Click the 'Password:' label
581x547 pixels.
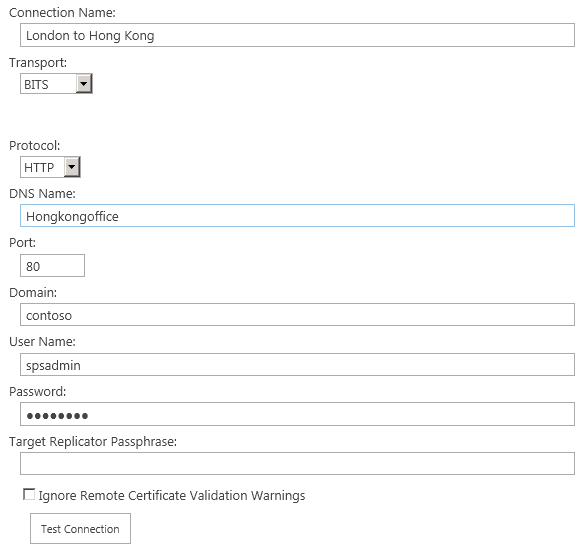point(37,392)
